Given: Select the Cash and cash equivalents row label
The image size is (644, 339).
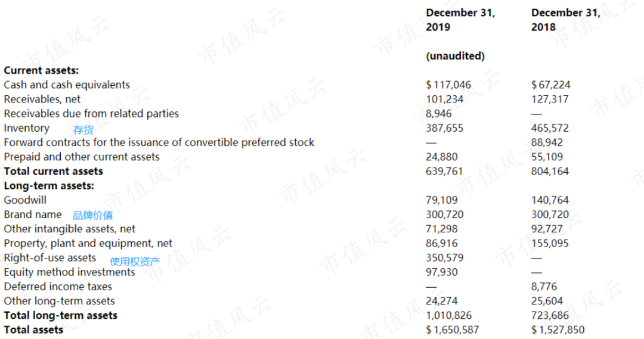Looking at the screenshot, I should [67, 85].
